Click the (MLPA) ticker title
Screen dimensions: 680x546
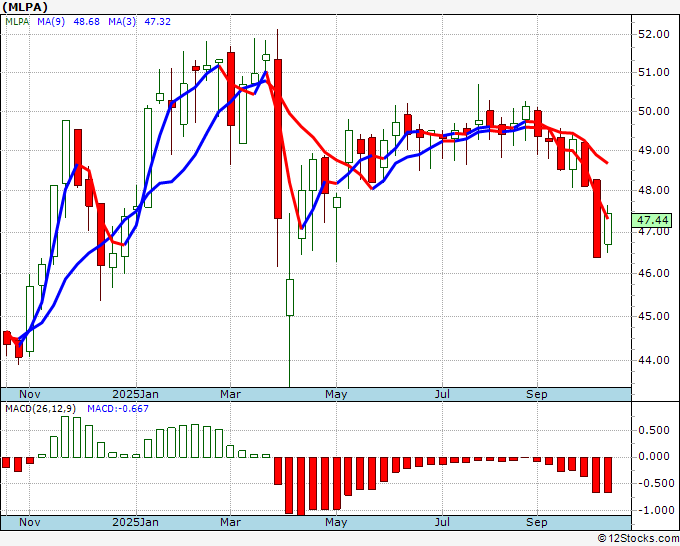[25, 7]
